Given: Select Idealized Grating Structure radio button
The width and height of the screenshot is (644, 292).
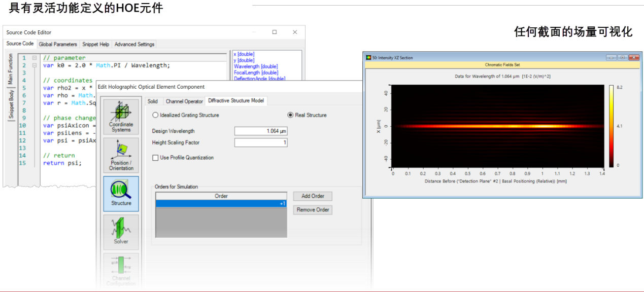Looking at the screenshot, I should [x=156, y=115].
